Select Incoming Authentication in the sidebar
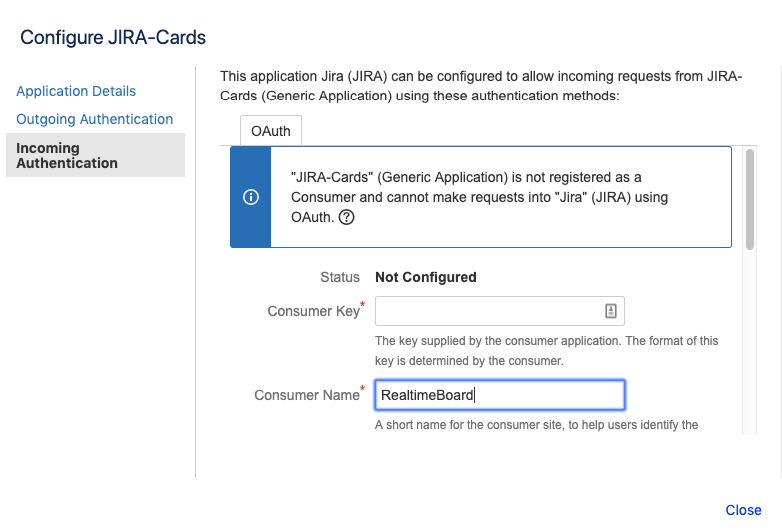 click(67, 155)
